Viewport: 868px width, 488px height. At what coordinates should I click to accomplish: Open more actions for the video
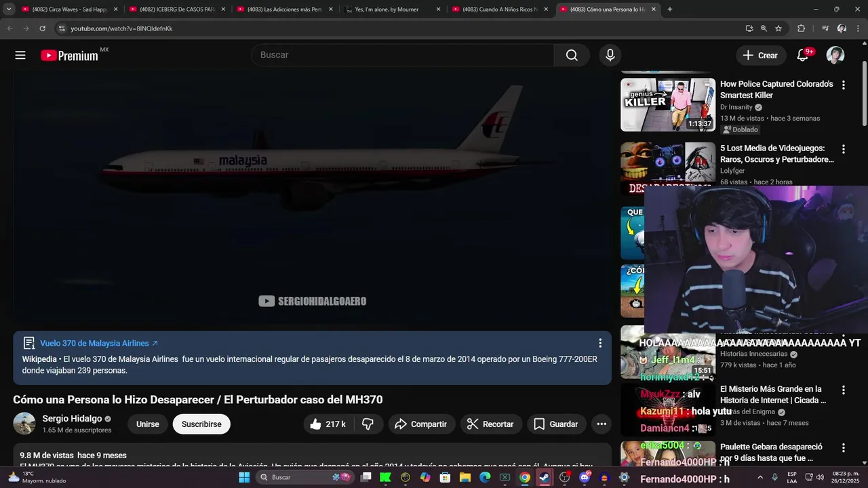point(601,424)
